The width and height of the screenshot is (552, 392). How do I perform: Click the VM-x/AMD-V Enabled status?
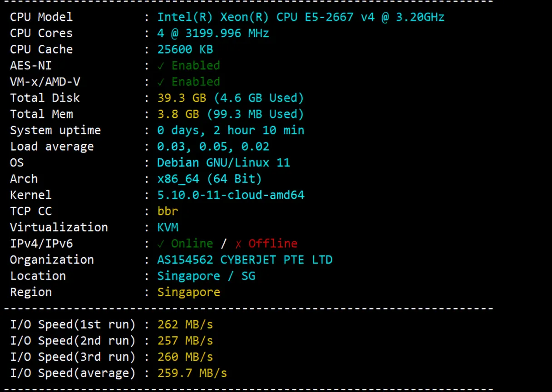click(x=188, y=82)
